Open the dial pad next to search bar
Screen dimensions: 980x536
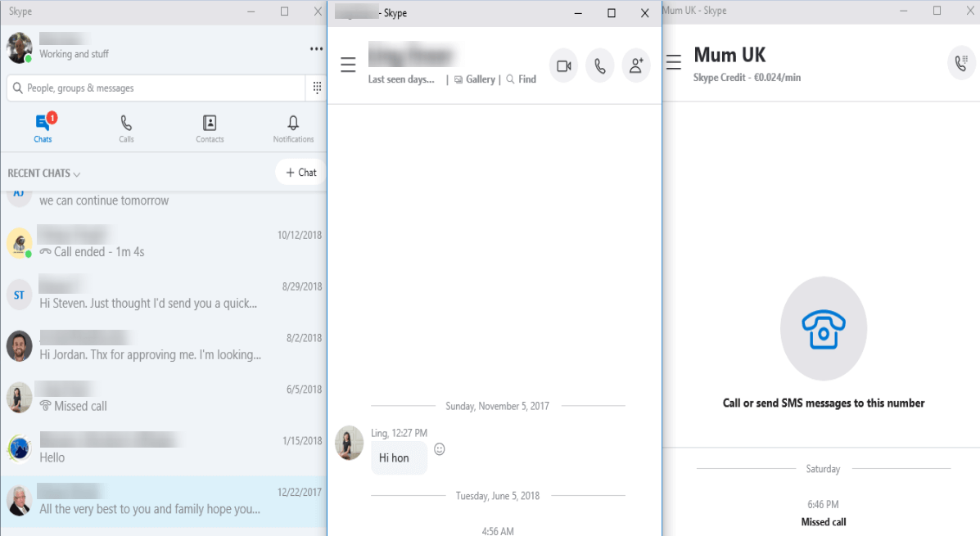click(316, 88)
